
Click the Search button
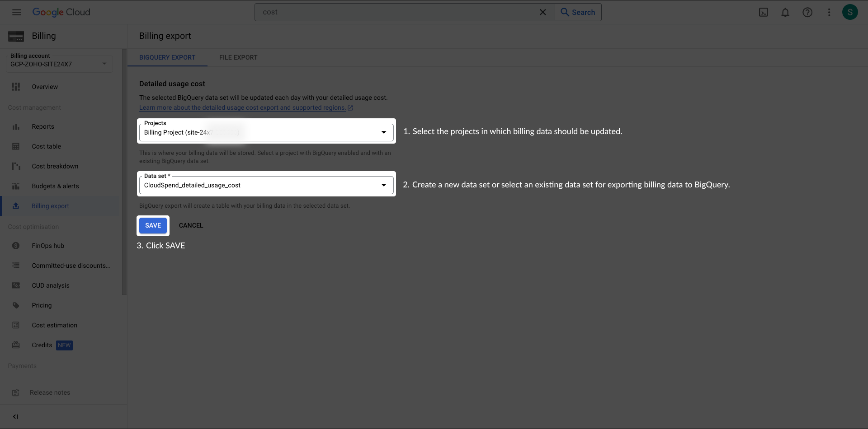click(x=578, y=12)
